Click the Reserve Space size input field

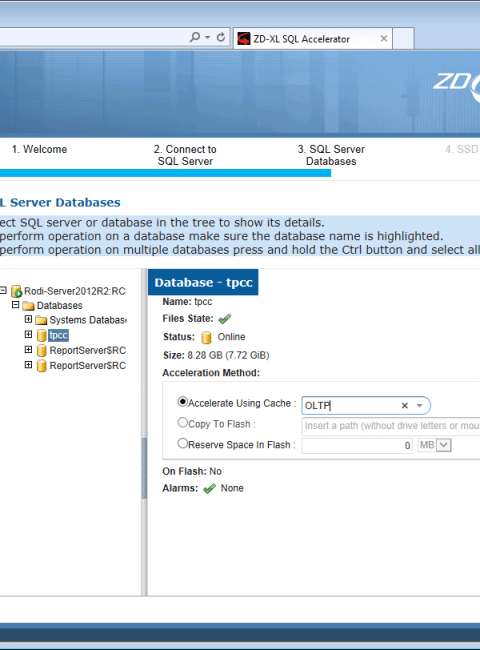[x=357, y=445]
